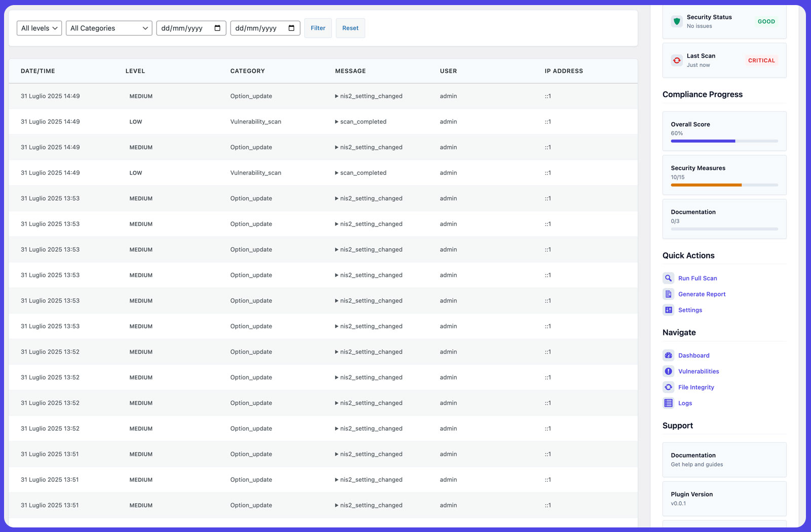Open the calendar picker on the first date field
Screen dimensions: 811x532
[x=218, y=28]
